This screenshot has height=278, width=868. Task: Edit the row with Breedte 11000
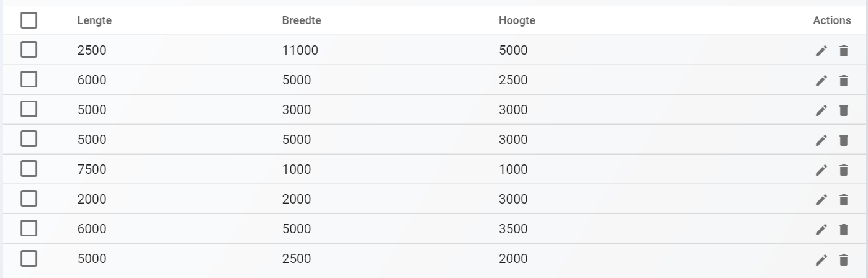click(821, 51)
